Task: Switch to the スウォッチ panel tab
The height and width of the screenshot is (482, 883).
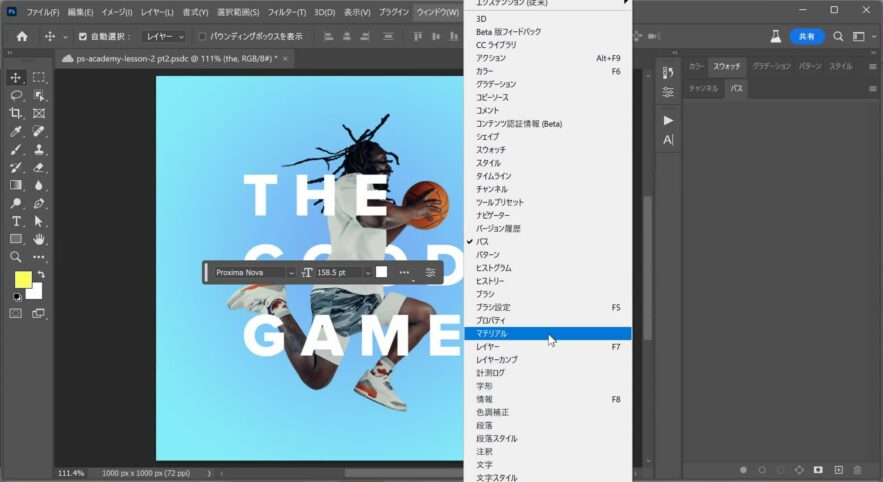Action: [x=726, y=66]
